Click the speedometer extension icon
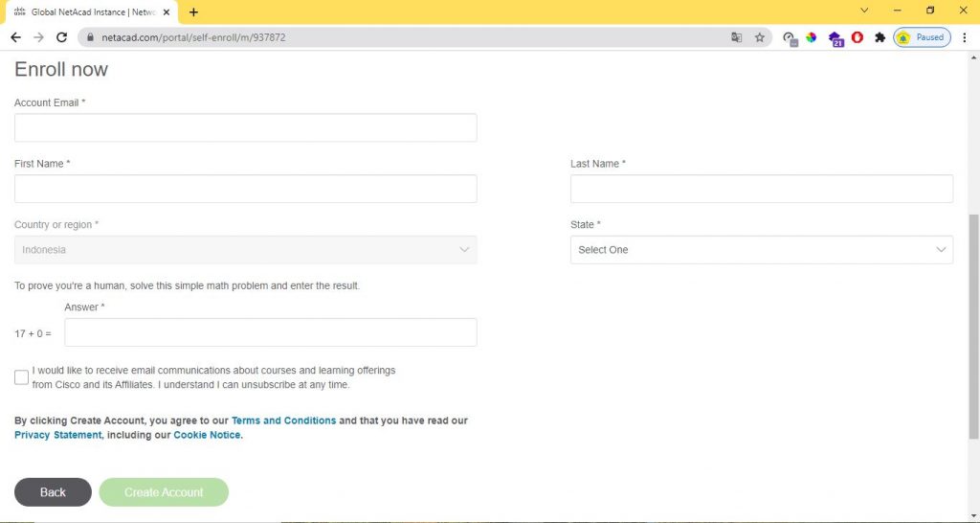Screen dimensions: 980x523 click(790, 38)
